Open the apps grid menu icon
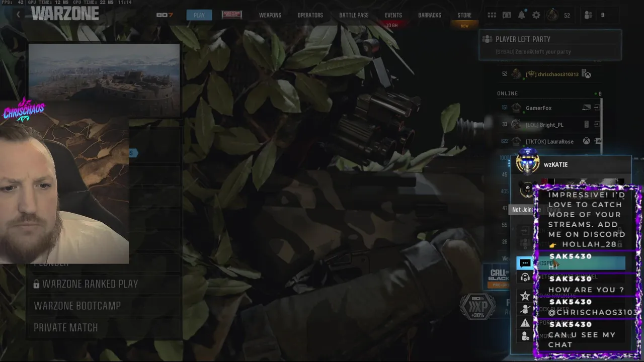This screenshot has height=362, width=644. coord(492,15)
